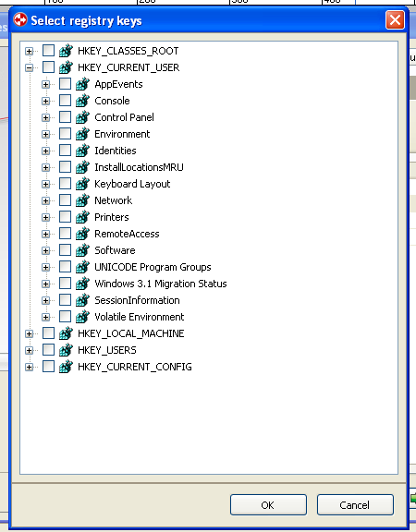This screenshot has width=416, height=532.
Task: Collapse the HKEY_CURRENT_USER tree node
Action: [30, 67]
